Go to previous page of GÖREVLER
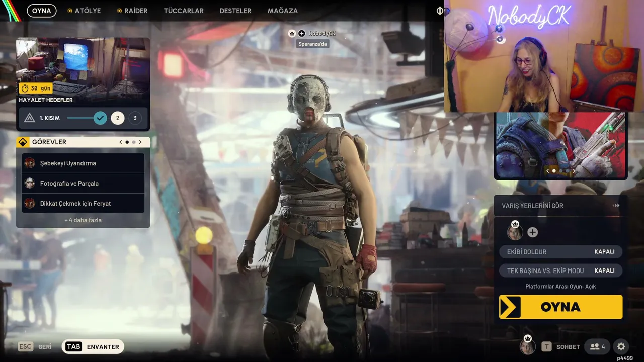Image resolution: width=644 pixels, height=362 pixels. click(x=121, y=142)
